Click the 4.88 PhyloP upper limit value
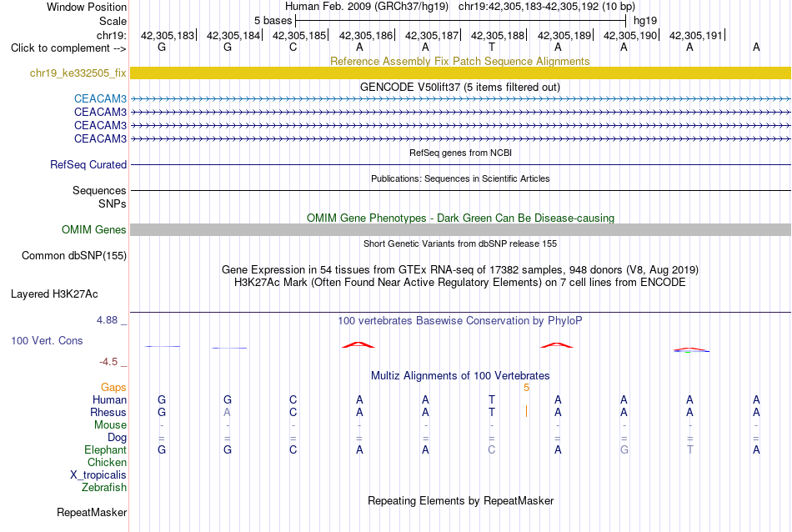Image resolution: width=792 pixels, height=532 pixels. point(107,320)
